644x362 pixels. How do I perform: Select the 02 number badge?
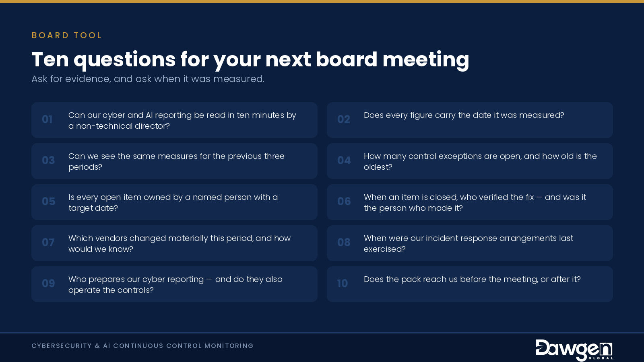[344, 119]
